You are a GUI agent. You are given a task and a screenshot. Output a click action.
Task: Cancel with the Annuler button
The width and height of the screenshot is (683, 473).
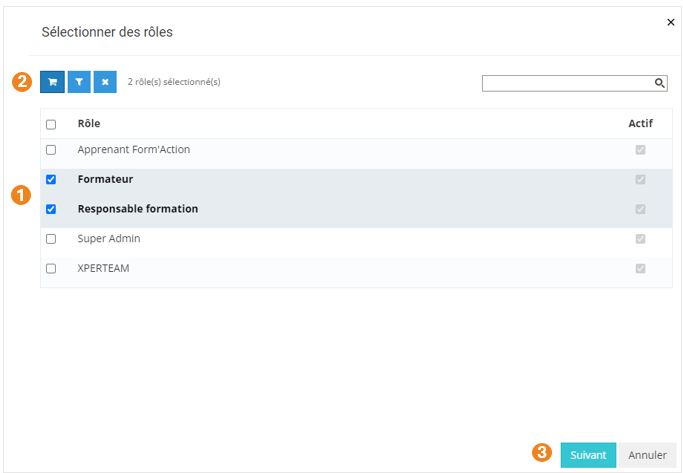647,455
